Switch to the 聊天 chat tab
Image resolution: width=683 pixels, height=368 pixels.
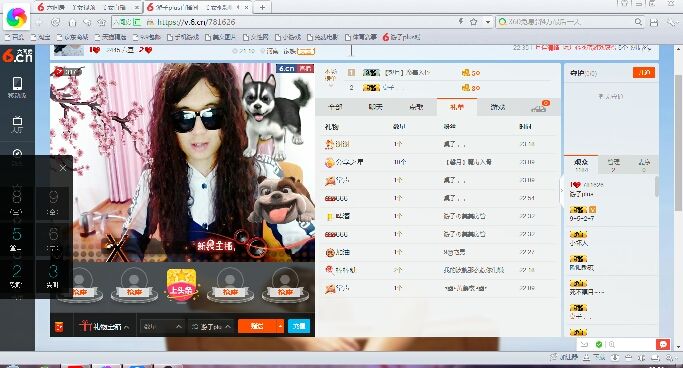(375, 107)
